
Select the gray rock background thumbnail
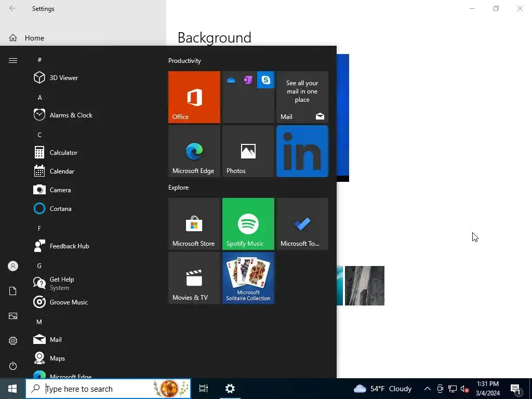click(365, 286)
